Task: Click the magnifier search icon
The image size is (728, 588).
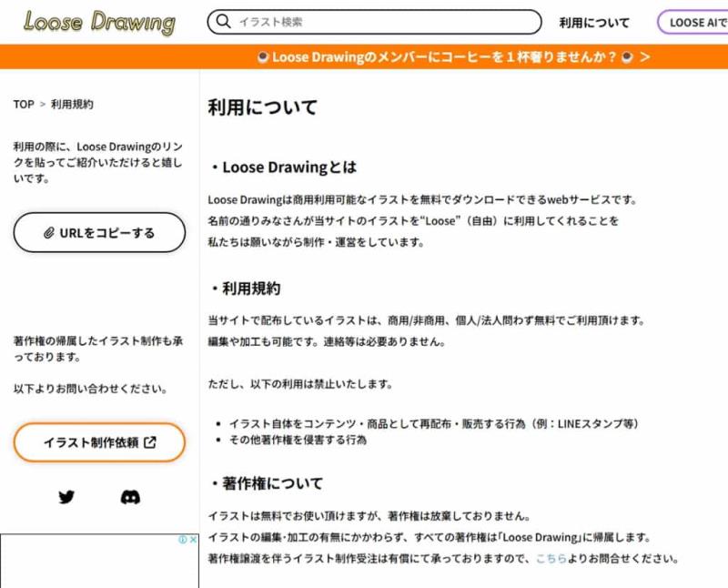Action: (224, 21)
